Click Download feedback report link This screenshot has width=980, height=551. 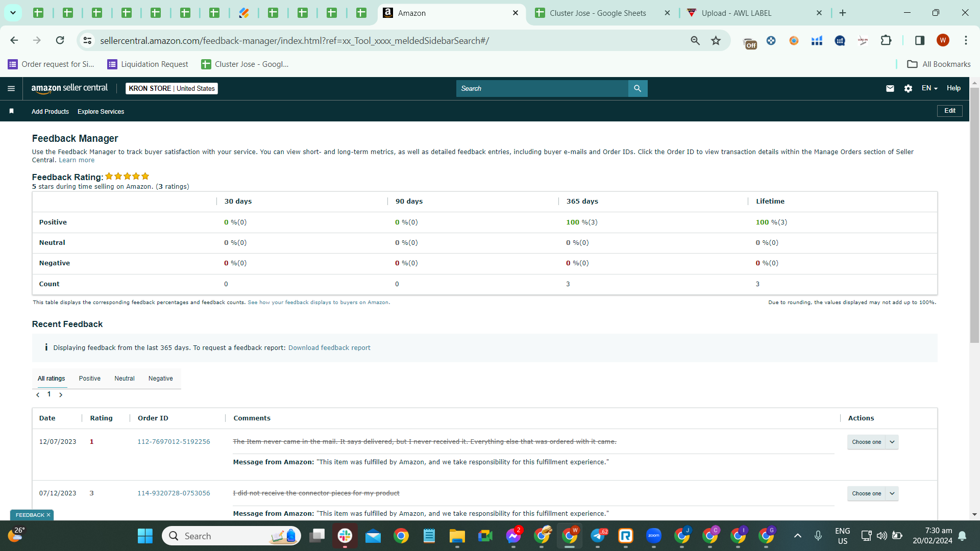pos(329,348)
